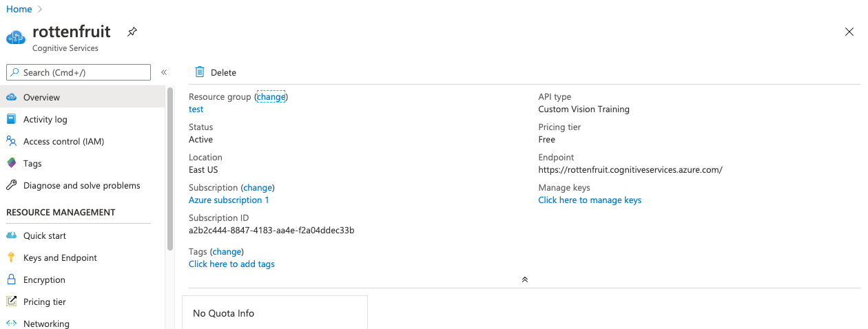This screenshot has width=868, height=329.
Task: Click the pin to dashboard icon
Action: (x=132, y=32)
